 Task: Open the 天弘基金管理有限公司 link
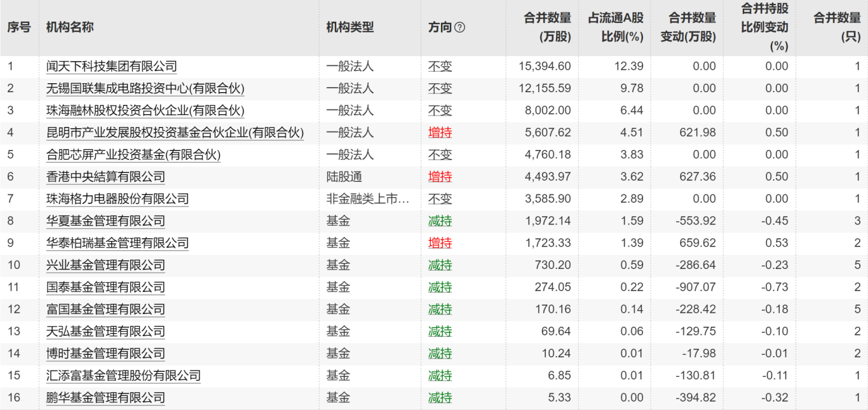(x=105, y=331)
